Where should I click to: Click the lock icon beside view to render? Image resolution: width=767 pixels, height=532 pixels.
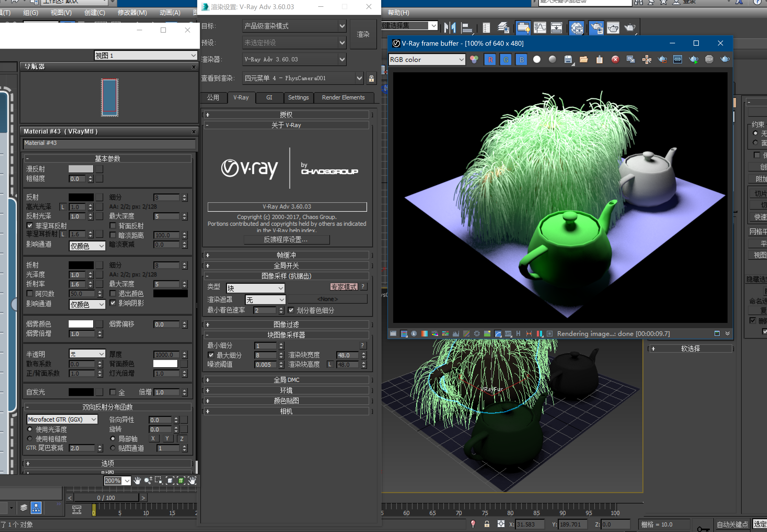371,78
